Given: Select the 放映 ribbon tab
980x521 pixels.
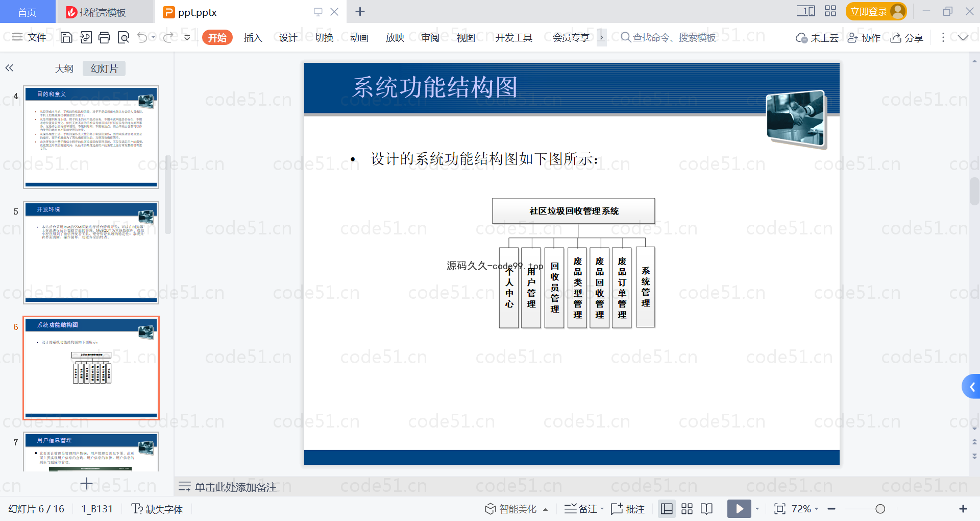Looking at the screenshot, I should pos(395,37).
